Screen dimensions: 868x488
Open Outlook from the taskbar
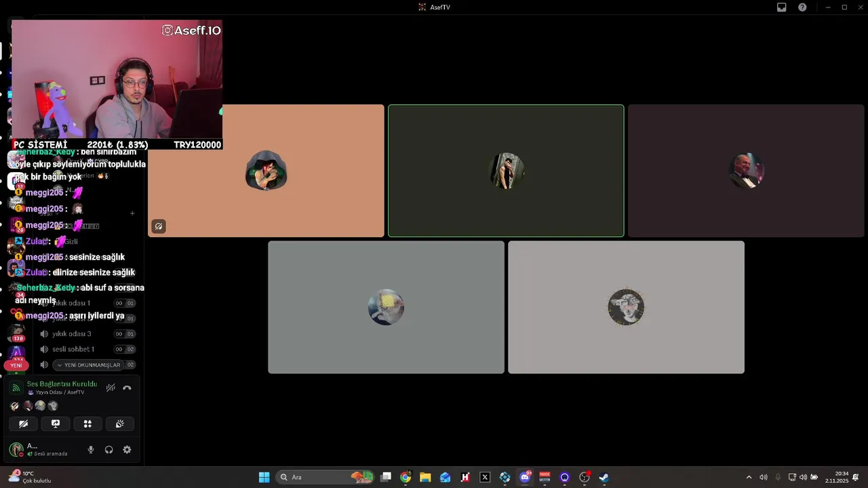pos(445,477)
